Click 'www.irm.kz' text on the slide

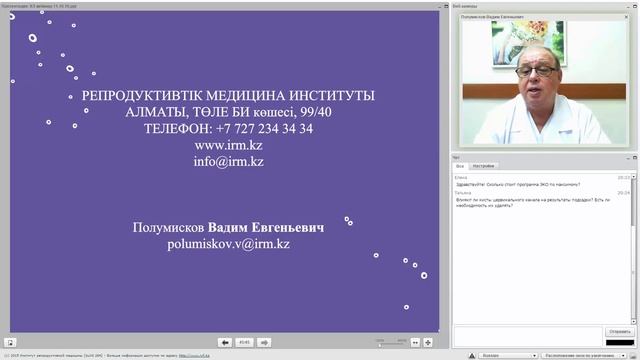[229, 145]
